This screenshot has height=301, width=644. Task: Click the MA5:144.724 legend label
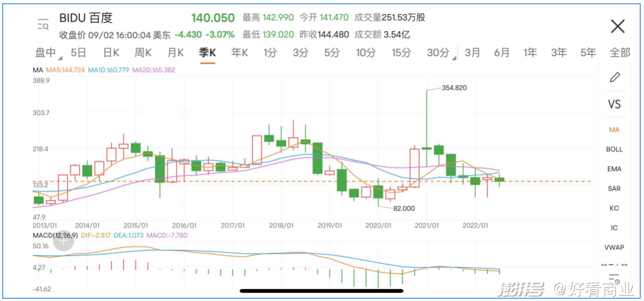click(x=65, y=70)
